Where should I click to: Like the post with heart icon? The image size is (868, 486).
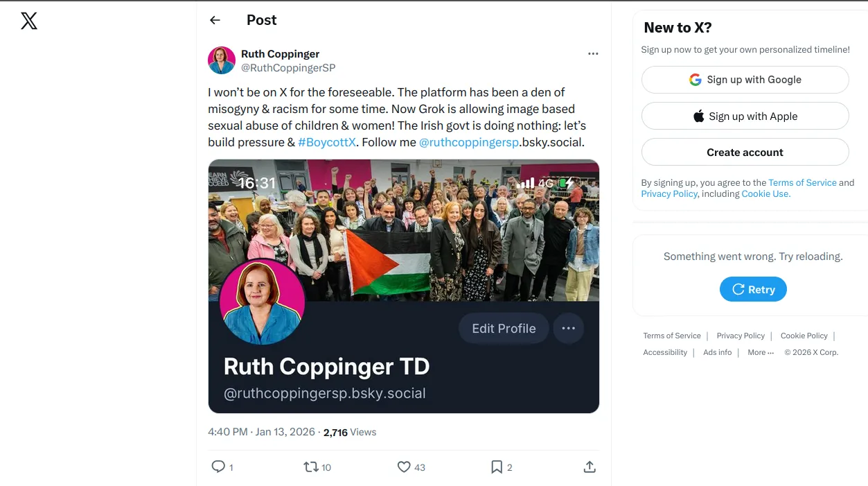pos(404,467)
